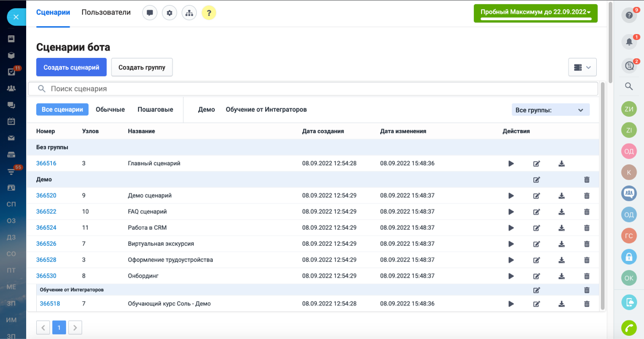Go to next page arrow in pagination
644x339 pixels.
[75, 328]
